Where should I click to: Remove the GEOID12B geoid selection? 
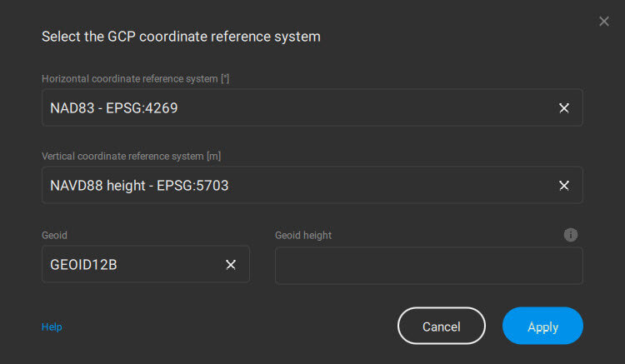[x=231, y=265]
